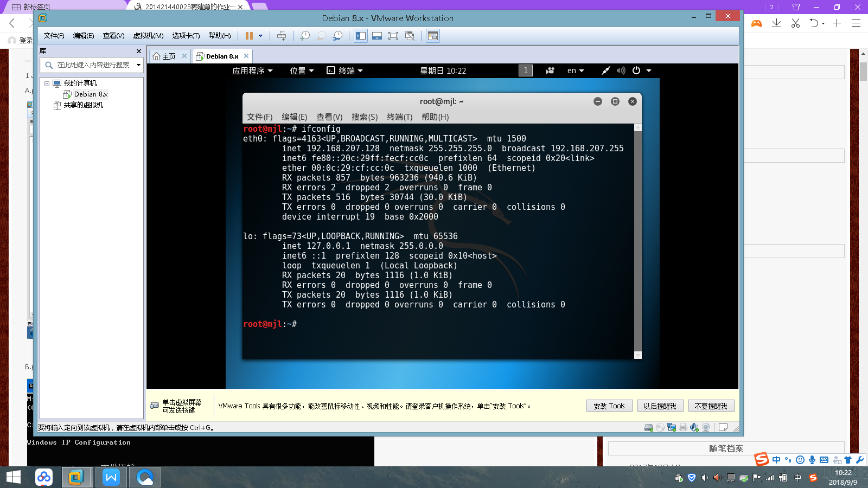
Task: Open the VMware 选项卡(T) menu
Action: point(186,36)
